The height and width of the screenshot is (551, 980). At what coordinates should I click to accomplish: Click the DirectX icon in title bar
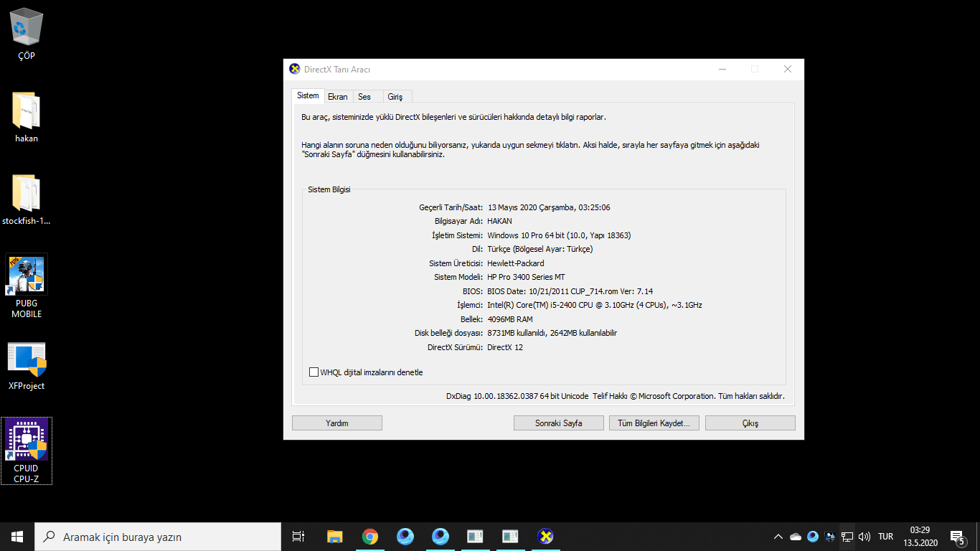(x=294, y=70)
